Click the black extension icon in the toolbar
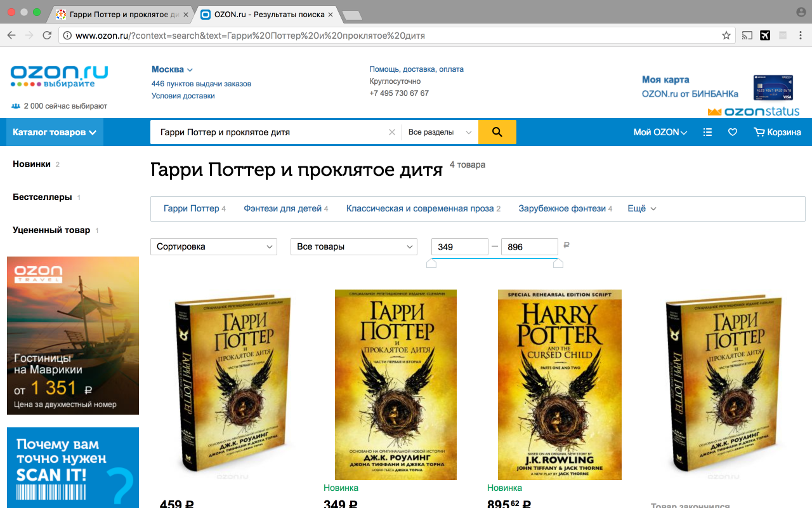 (x=765, y=36)
